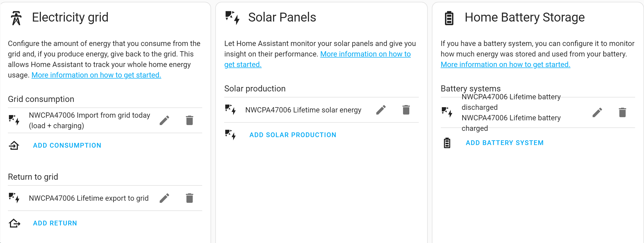The width and height of the screenshot is (644, 243).
Task: Delete the Lifetime solar energy source
Action: pyautogui.click(x=406, y=110)
